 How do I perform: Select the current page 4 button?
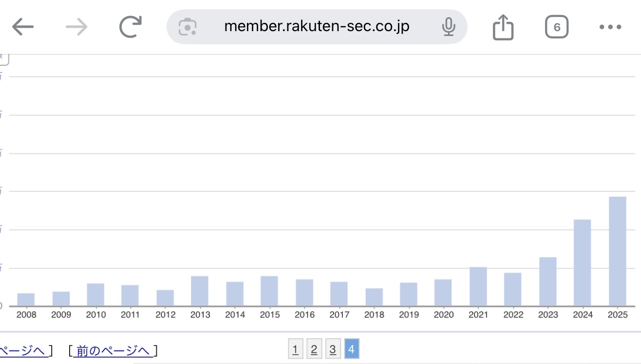(x=351, y=349)
